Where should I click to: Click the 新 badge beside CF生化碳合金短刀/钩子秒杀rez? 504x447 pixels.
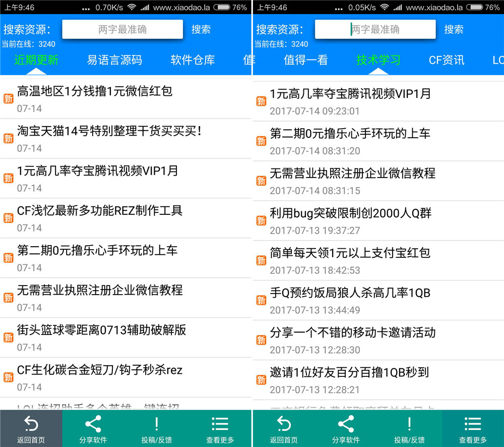(x=9, y=377)
